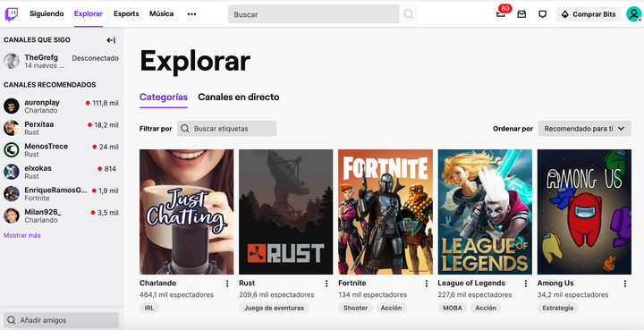Click the Comprar Bits button
This screenshot has height=330, width=644.
coord(589,14)
